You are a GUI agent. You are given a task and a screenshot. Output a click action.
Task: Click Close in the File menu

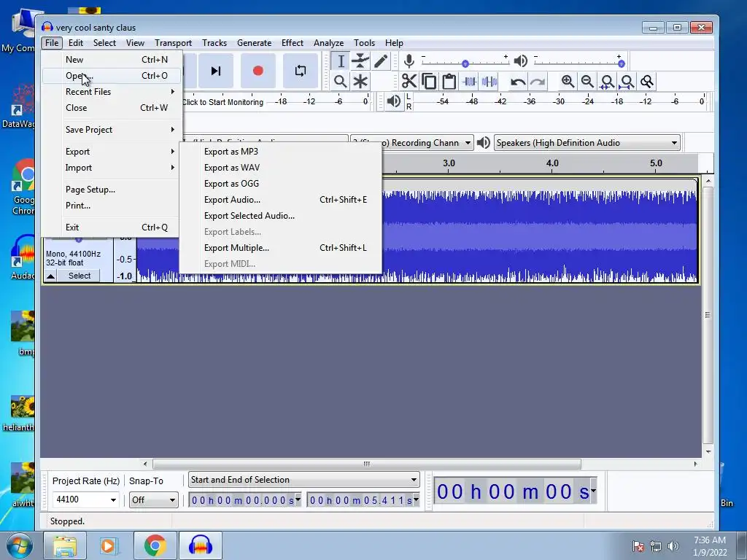(112, 108)
